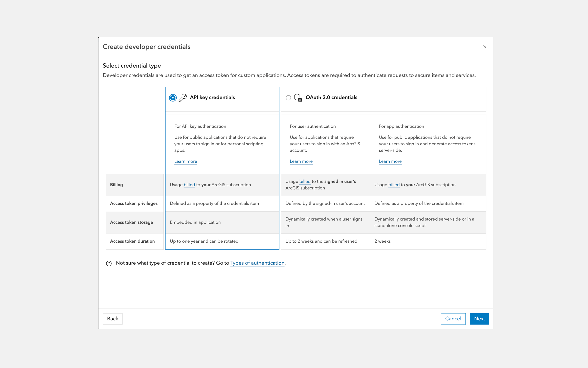Click the Access token duration row label

[x=132, y=241]
